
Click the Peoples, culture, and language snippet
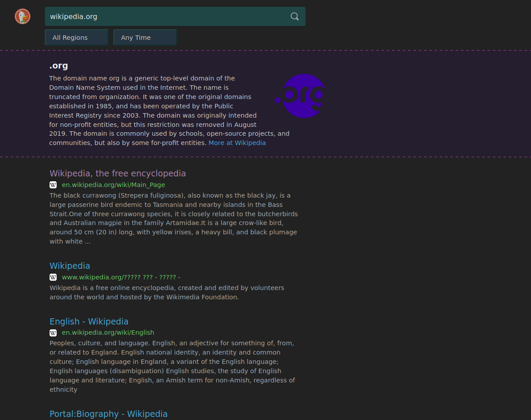pos(173,366)
